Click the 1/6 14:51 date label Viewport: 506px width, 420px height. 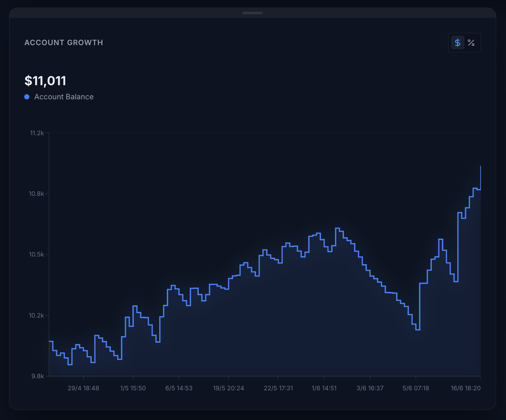[324, 388]
